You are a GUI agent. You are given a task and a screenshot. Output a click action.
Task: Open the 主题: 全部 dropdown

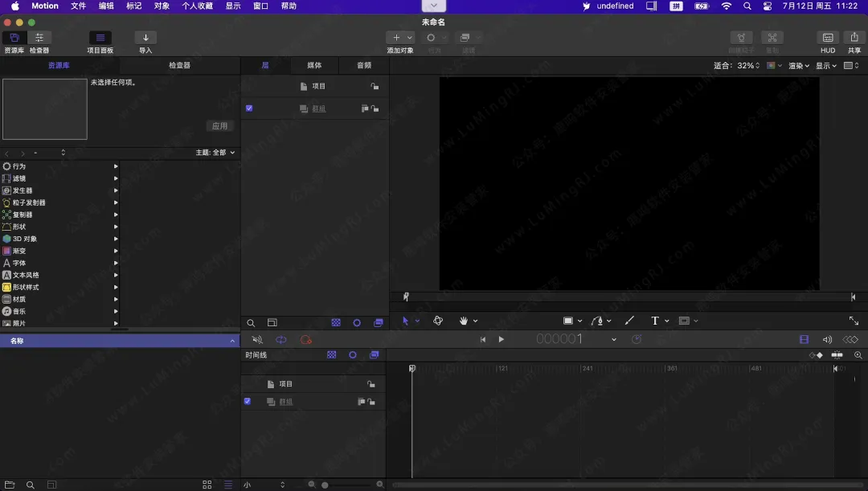point(215,153)
